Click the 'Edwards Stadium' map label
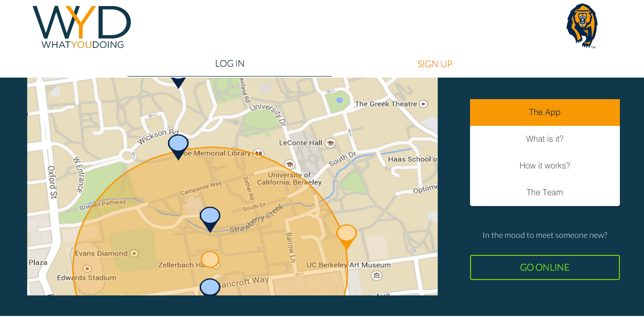The image size is (644, 317). point(86,278)
